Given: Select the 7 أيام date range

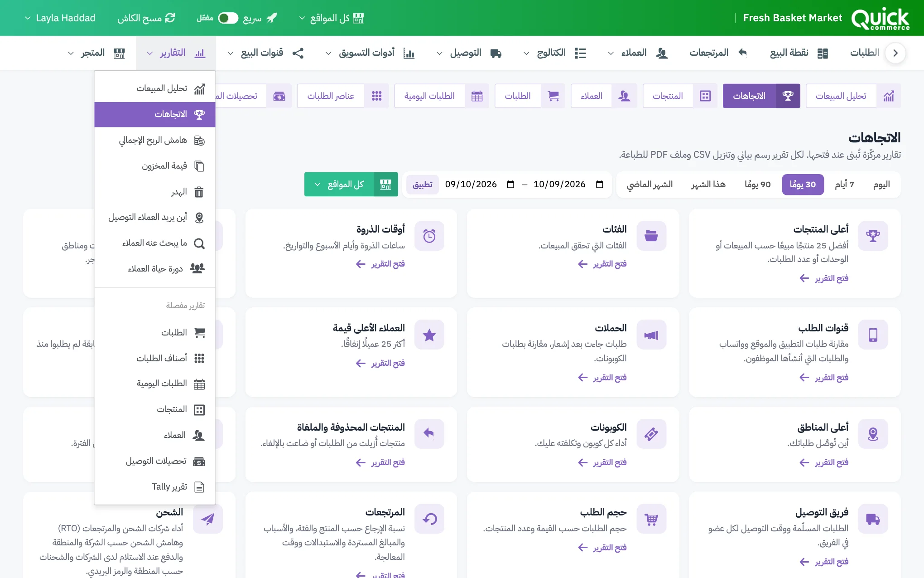Looking at the screenshot, I should (x=844, y=185).
